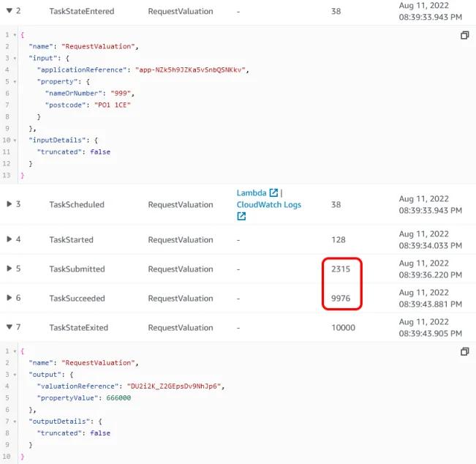
Task: Copy the RequestValuation output JSON
Action: [x=464, y=352]
